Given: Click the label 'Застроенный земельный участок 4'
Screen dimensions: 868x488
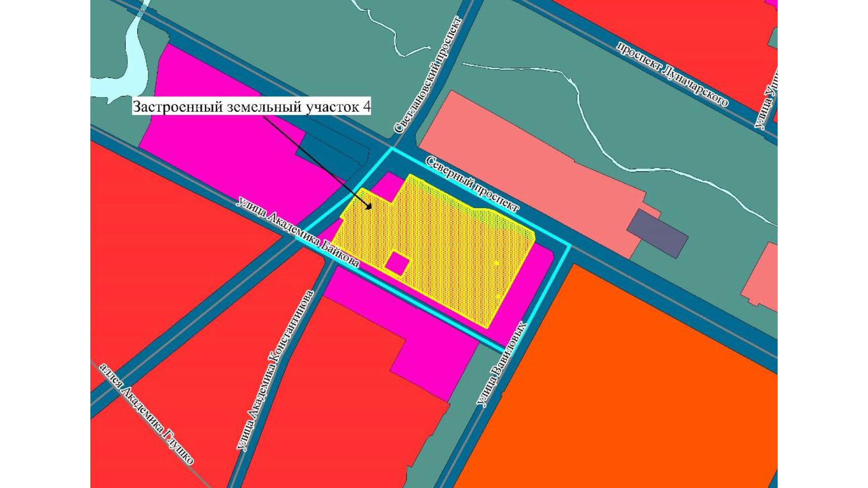Looking at the screenshot, I should 252,107.
